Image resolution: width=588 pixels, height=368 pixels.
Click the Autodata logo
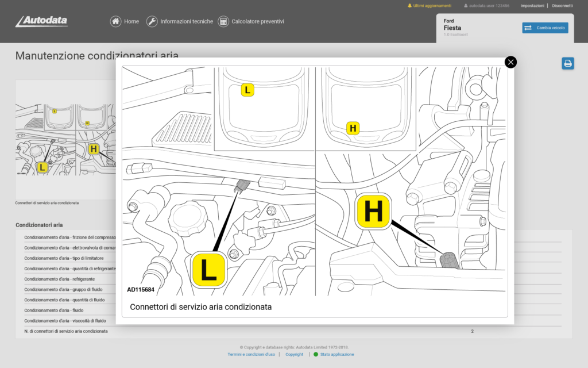click(x=42, y=21)
